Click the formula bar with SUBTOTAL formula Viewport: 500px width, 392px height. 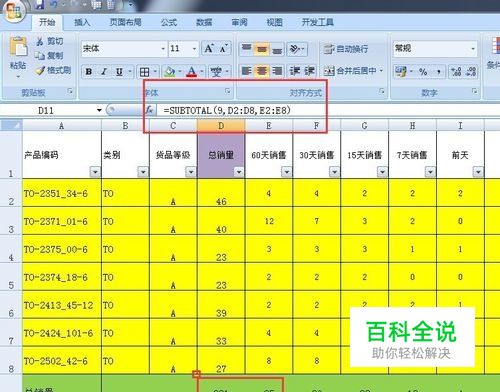tap(327, 110)
